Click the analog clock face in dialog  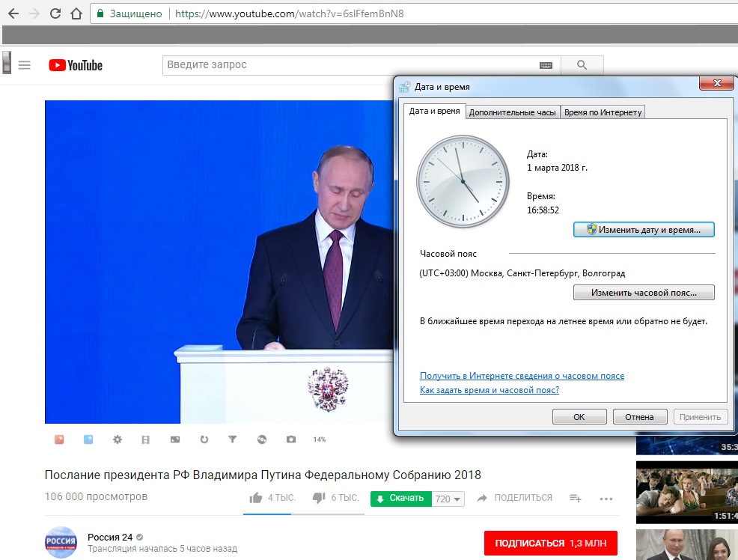click(x=463, y=181)
